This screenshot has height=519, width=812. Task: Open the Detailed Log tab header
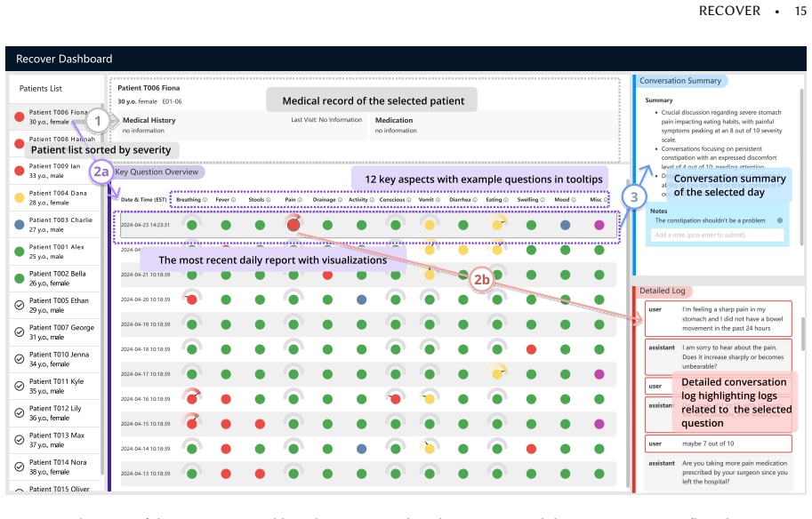point(663,291)
